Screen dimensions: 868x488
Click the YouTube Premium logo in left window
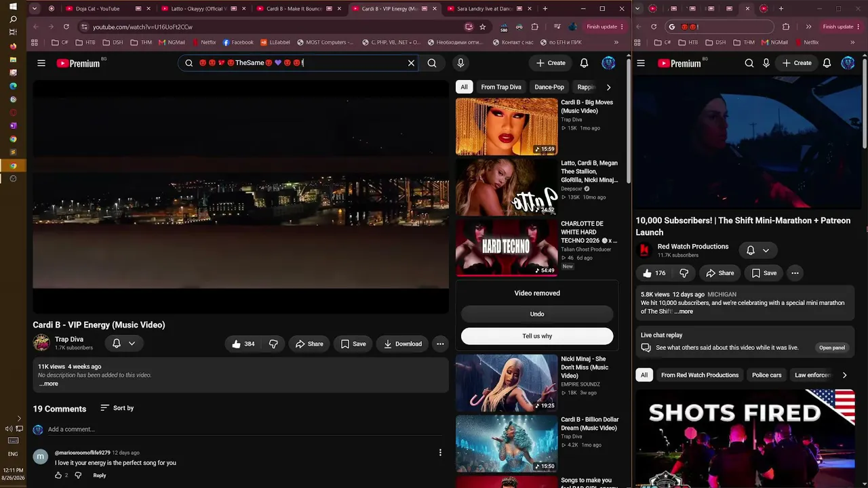(x=78, y=63)
